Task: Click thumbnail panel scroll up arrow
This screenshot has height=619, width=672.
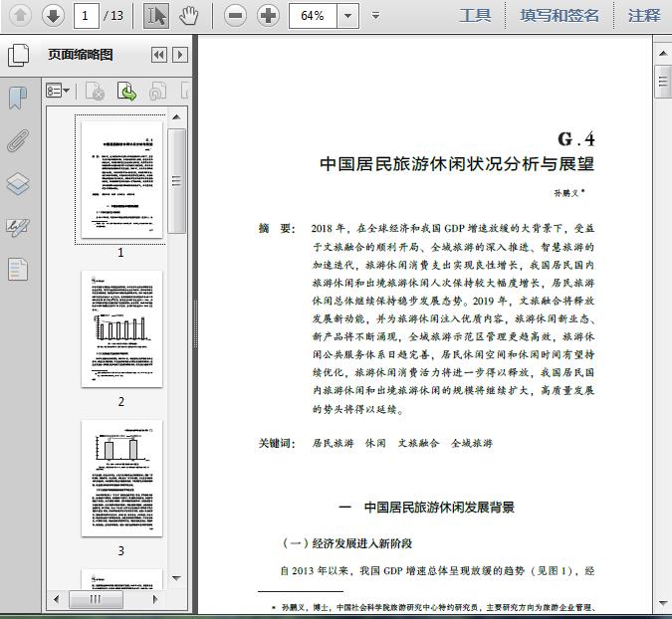Action: tap(176, 117)
